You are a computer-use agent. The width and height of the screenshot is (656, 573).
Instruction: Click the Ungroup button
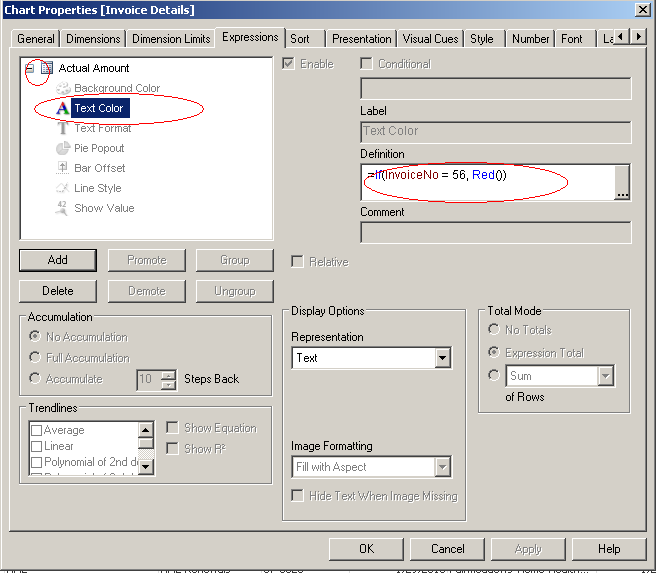point(235,291)
